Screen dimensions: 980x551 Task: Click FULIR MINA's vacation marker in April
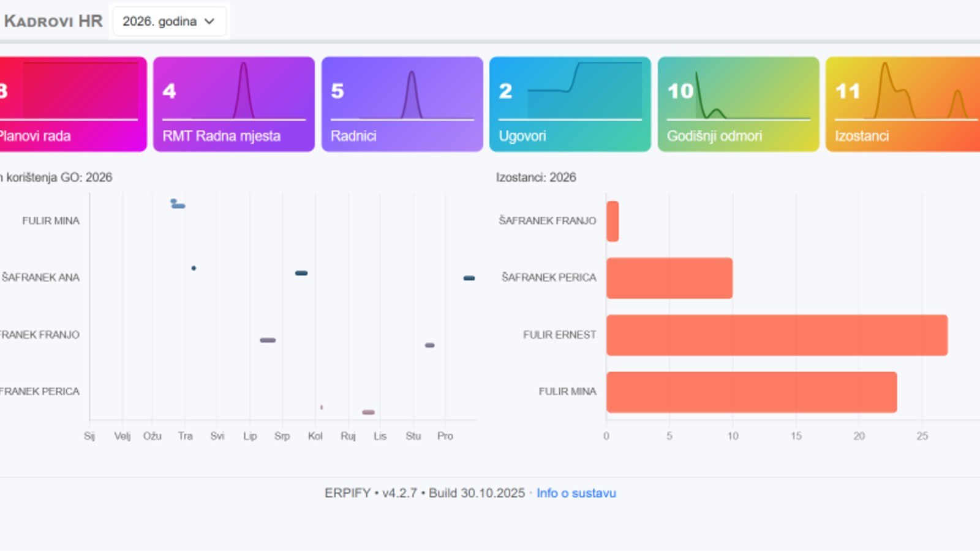tap(178, 206)
